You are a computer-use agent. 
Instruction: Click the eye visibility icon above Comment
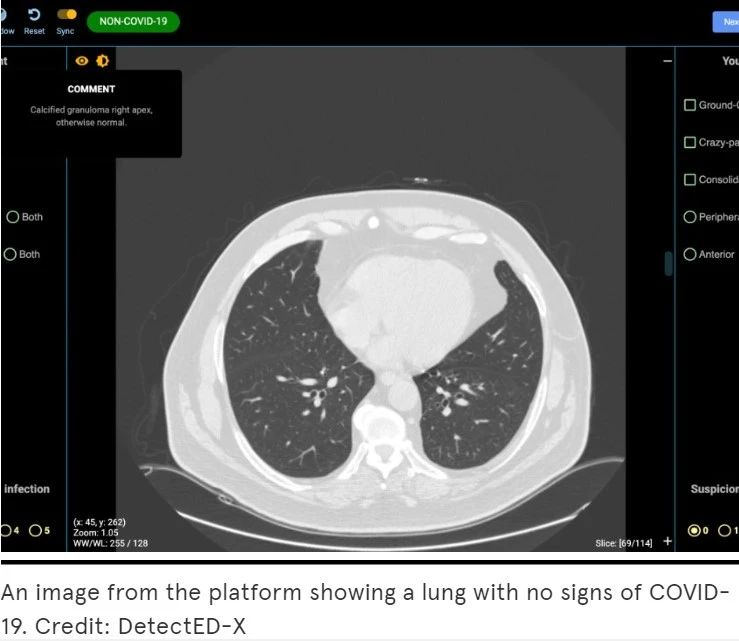[83, 62]
